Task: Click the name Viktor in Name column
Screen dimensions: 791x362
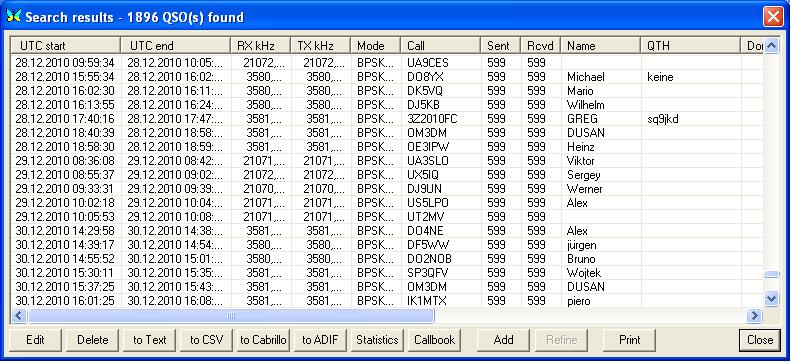Action: [x=581, y=161]
